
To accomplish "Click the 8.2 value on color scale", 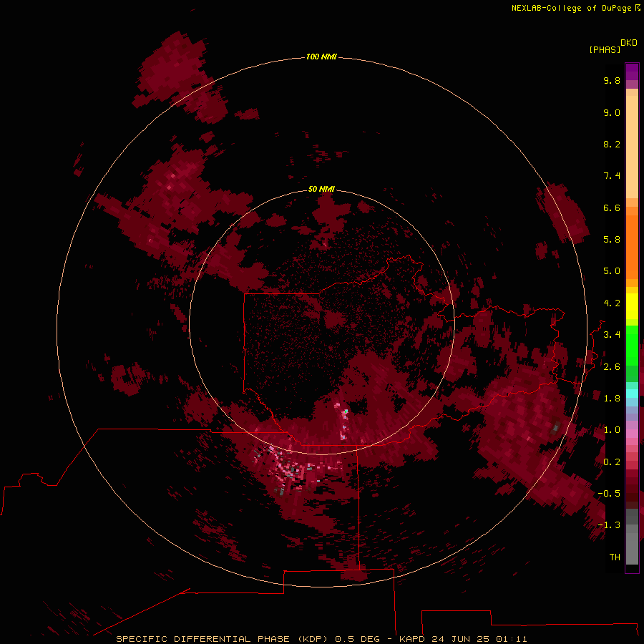I will click(x=612, y=144).
